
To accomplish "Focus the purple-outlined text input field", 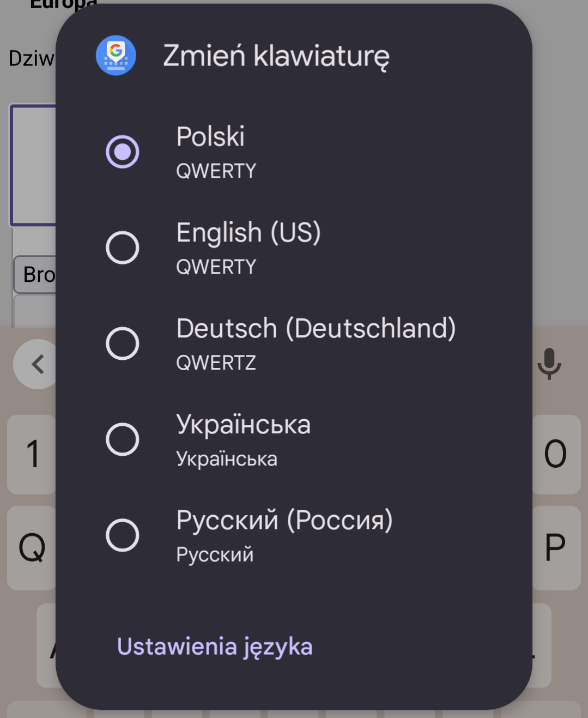I will coord(34,165).
